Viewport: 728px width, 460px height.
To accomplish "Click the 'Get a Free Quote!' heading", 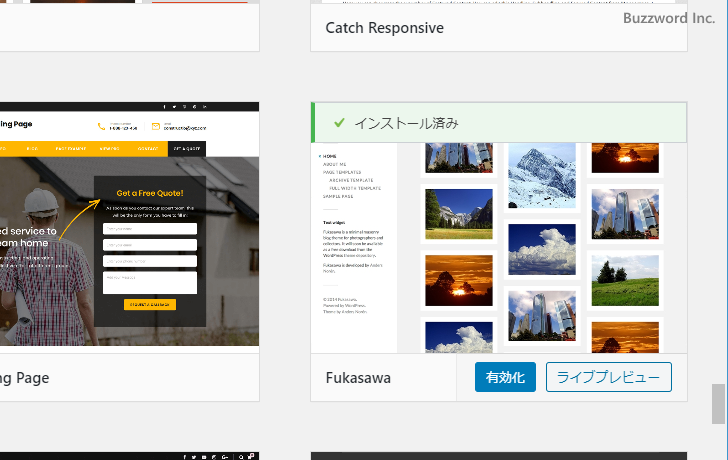I will click(x=150, y=193).
